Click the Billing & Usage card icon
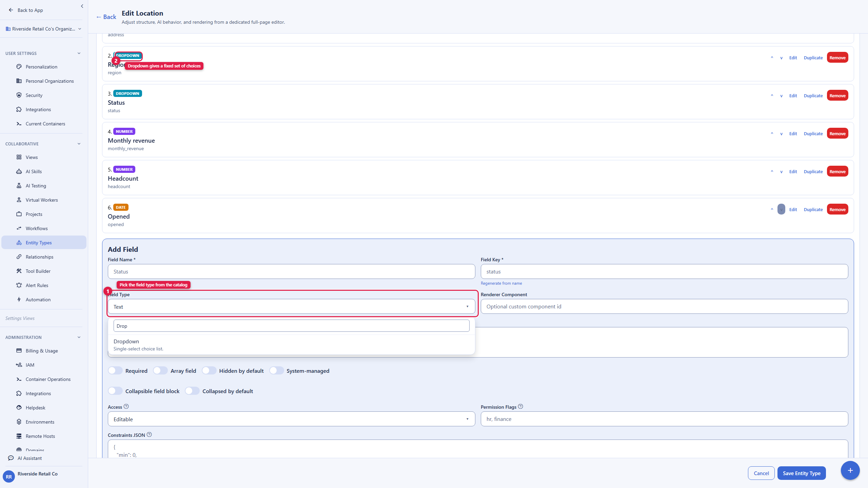Viewport: 868px width, 488px height. tap(19, 351)
